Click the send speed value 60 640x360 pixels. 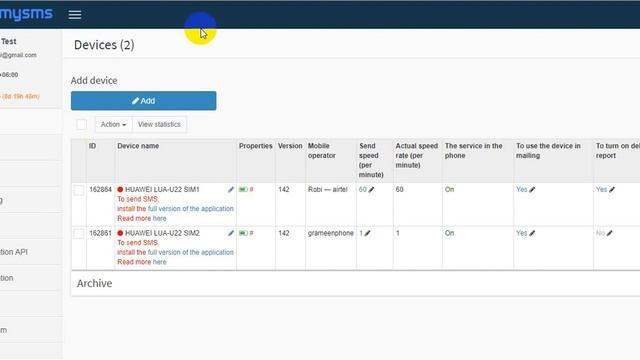point(363,189)
